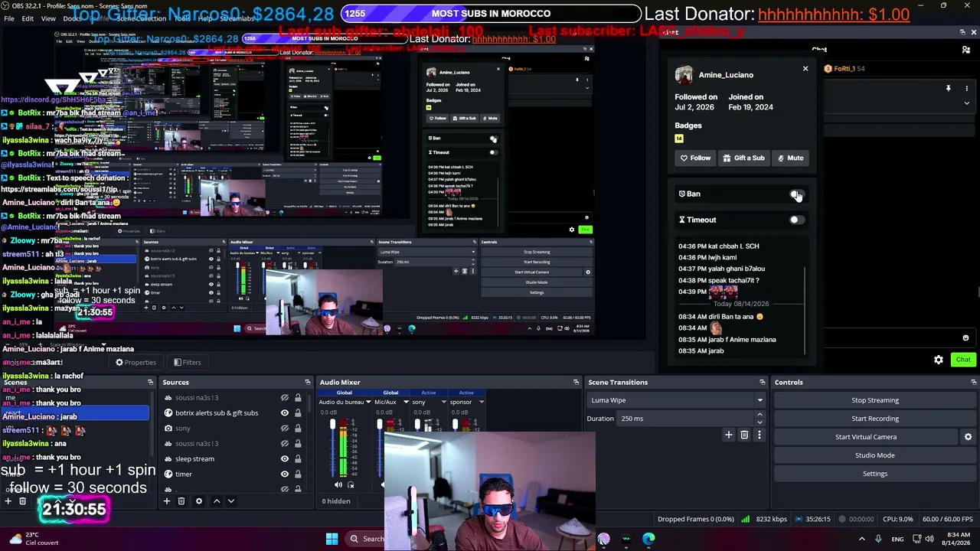Screen dimensions: 980x551
Task: Open the Docks menu
Action: pyautogui.click(x=73, y=18)
